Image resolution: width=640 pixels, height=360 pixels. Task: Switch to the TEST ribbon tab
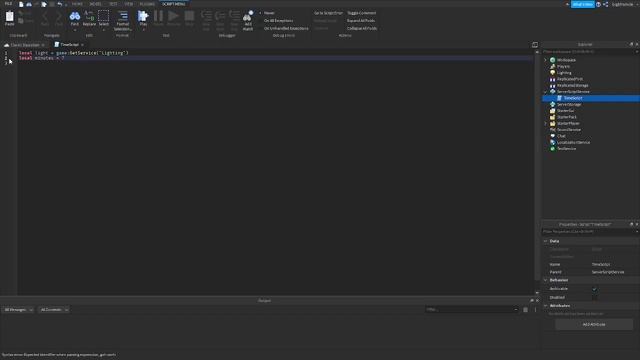tap(113, 4)
